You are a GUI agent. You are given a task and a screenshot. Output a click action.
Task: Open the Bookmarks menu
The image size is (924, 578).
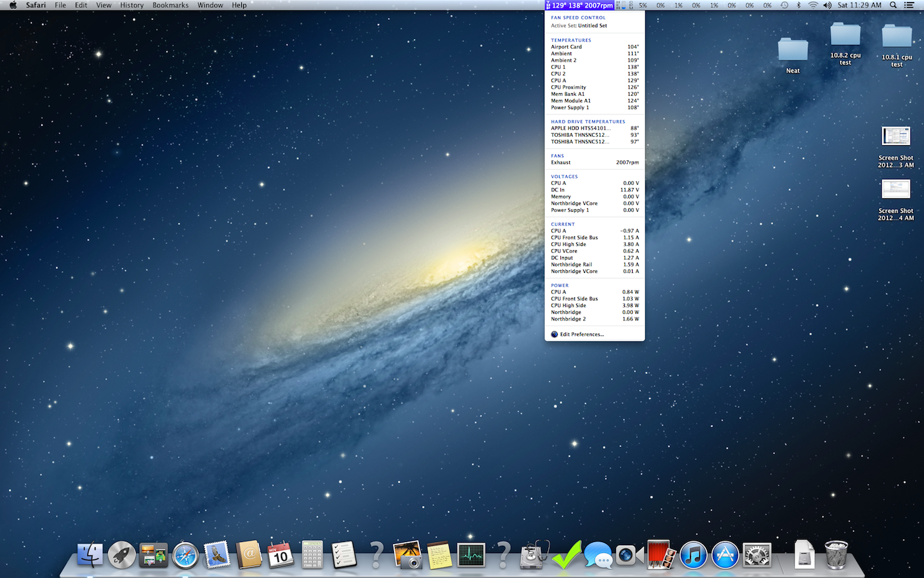170,5
